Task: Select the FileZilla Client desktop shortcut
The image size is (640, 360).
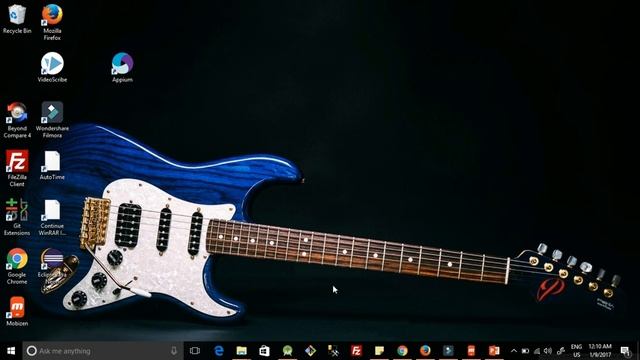Action: 17,168
